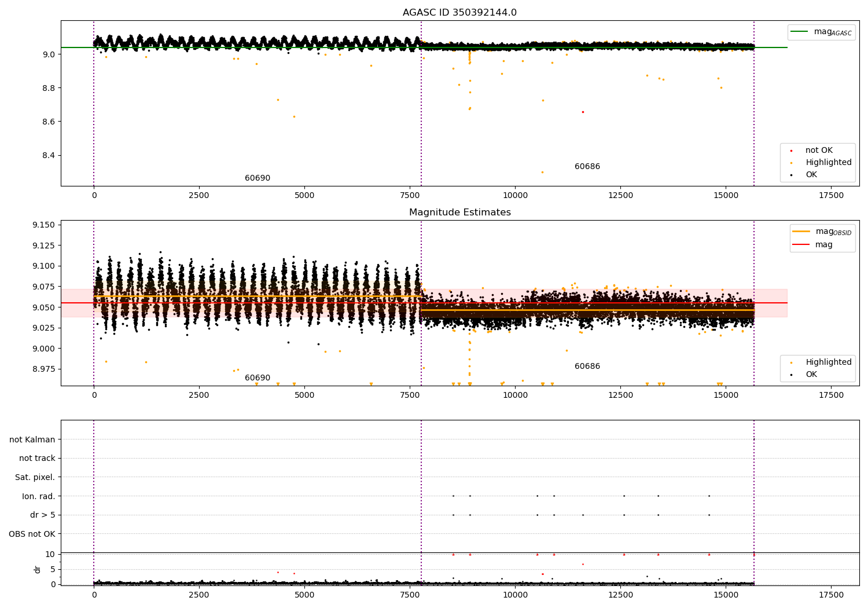This screenshot has width=868, height=608.
Task: Click the 8.8 y-axis tick in top plot
Action: point(49,88)
